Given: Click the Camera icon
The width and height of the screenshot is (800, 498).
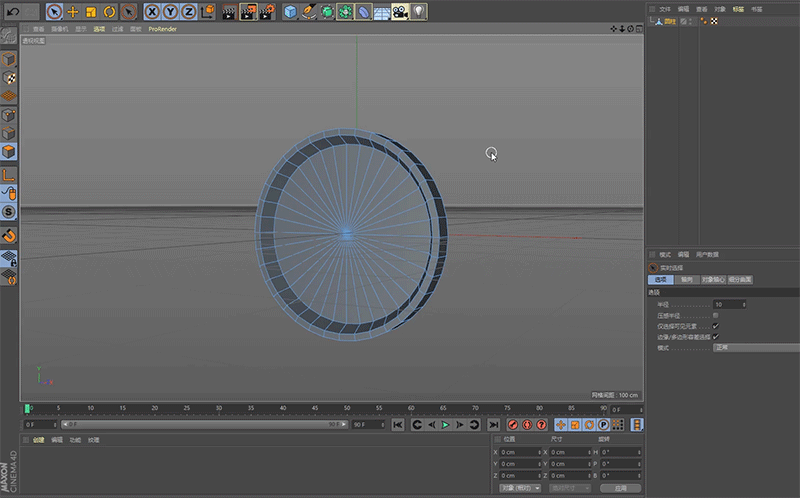Looking at the screenshot, I should coord(400,11).
